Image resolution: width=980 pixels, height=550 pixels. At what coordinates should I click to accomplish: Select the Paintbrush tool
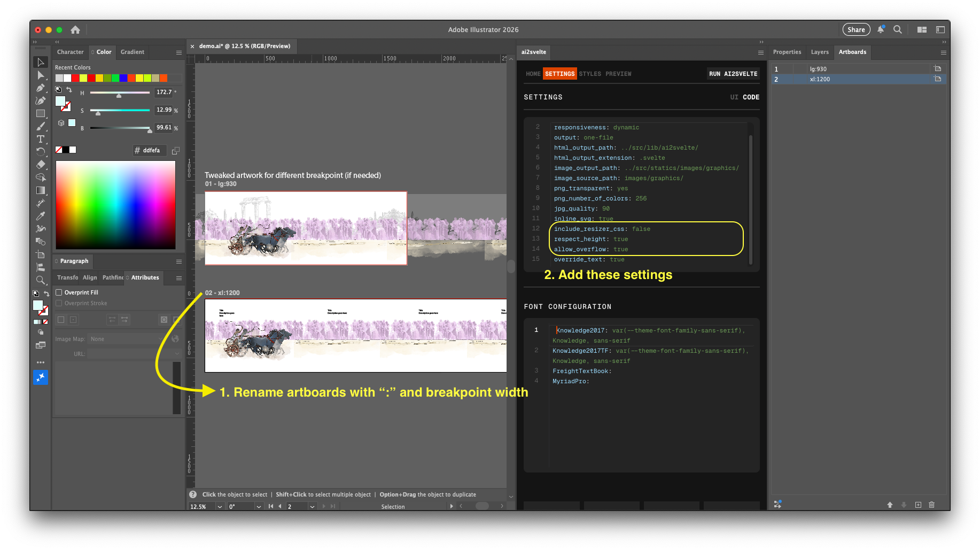41,126
